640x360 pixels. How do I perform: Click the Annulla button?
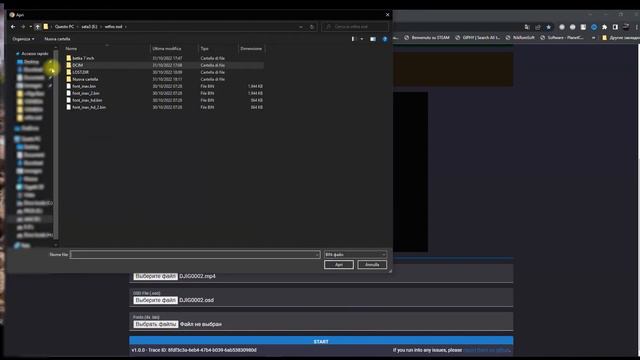pos(372,264)
